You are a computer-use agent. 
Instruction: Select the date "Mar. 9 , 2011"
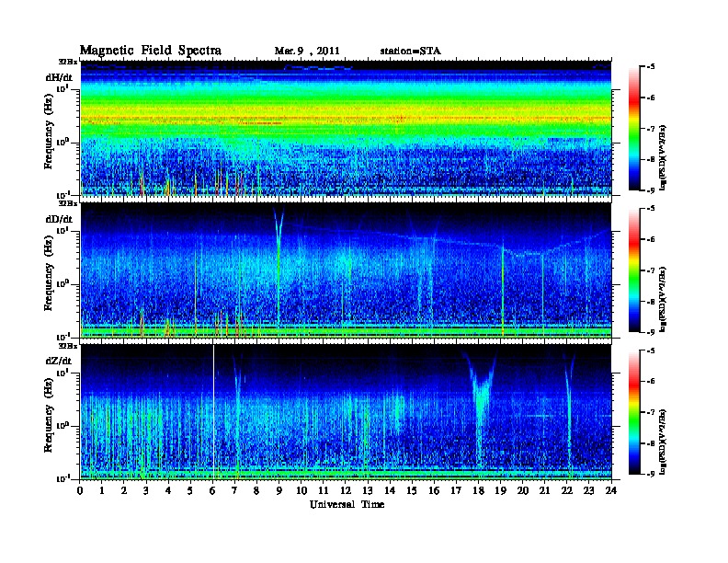pyautogui.click(x=307, y=52)
